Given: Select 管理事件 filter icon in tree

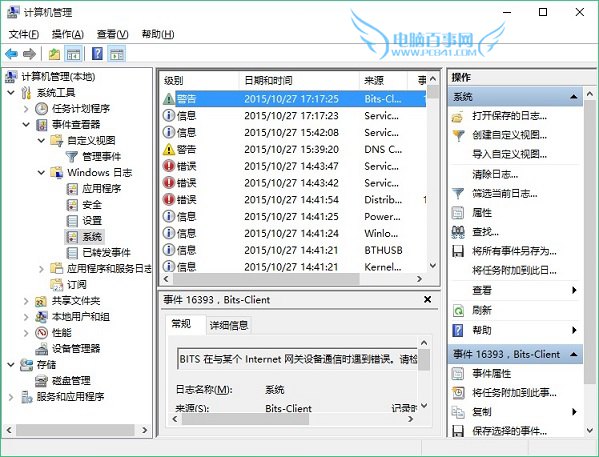Looking at the screenshot, I should click(x=71, y=156).
